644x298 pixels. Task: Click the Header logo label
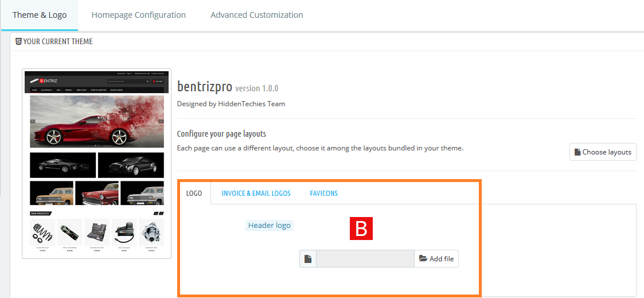[x=270, y=225]
